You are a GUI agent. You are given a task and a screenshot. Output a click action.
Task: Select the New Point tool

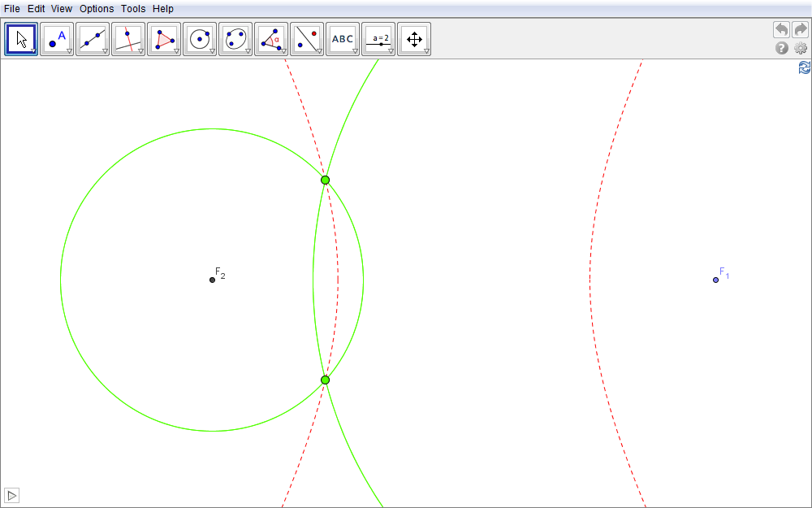(57, 39)
